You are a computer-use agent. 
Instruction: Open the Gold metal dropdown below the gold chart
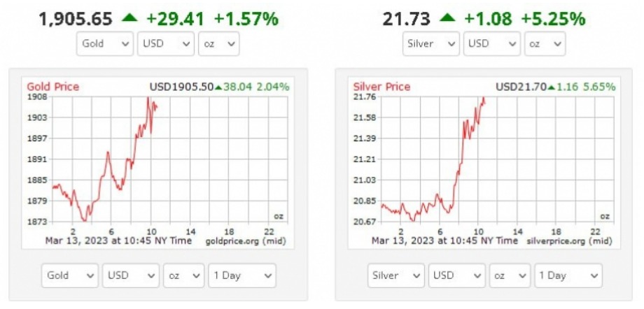70,275
